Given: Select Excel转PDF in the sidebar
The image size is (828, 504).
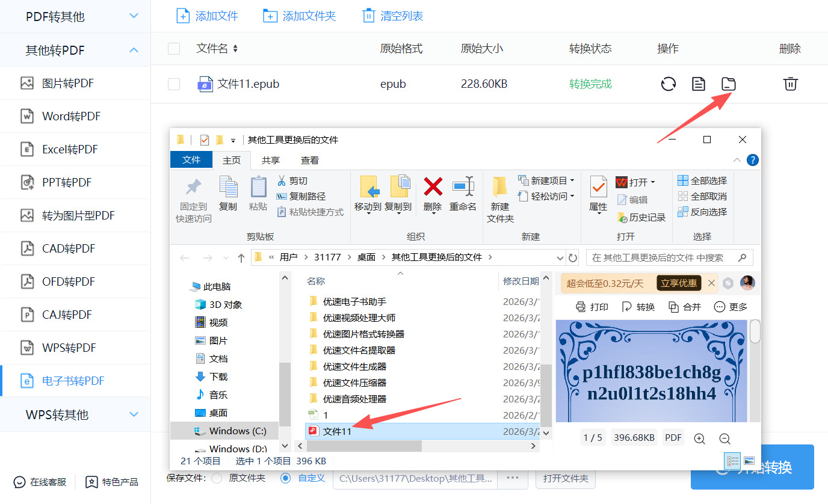Looking at the screenshot, I should 75,149.
